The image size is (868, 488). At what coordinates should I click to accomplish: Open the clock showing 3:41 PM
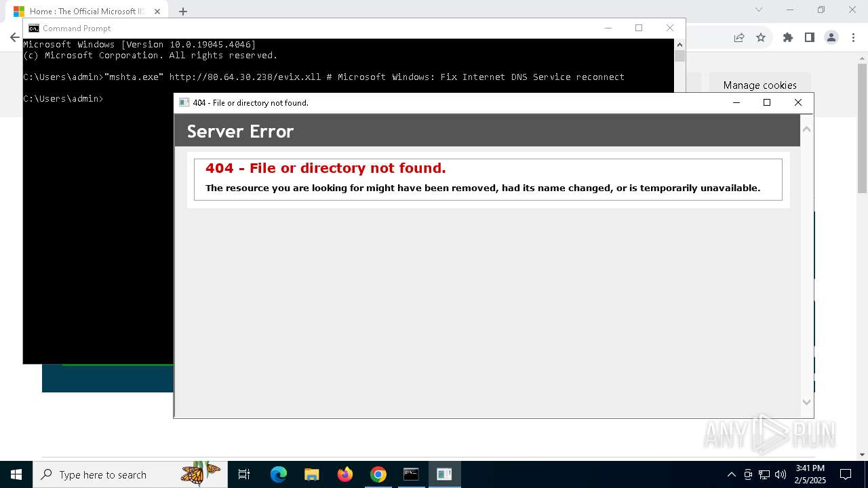[x=810, y=474]
